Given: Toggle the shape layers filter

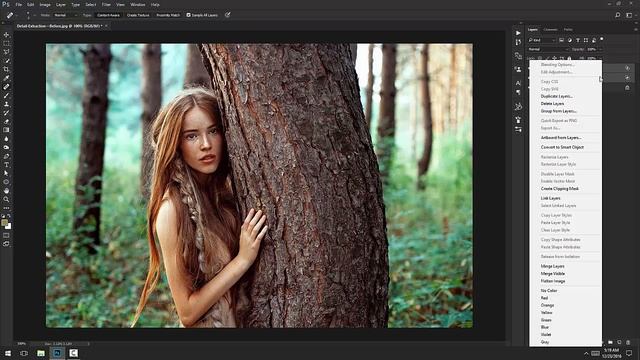Looking at the screenshot, I should [586, 40].
